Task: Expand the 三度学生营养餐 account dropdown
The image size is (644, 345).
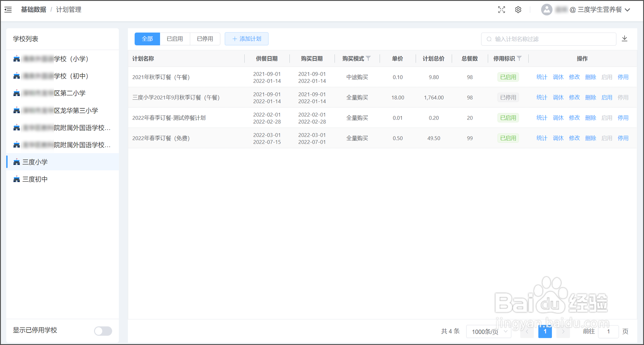Action: point(627,10)
